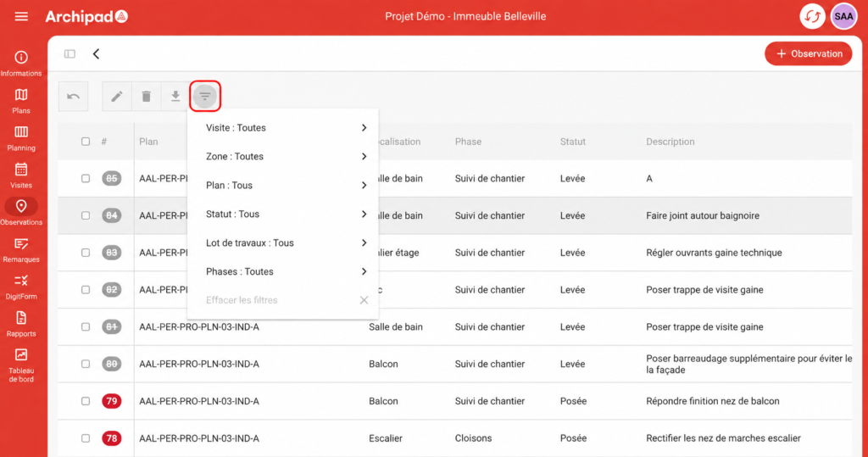
Task: Select Observations in the sidebar
Action: 21,212
